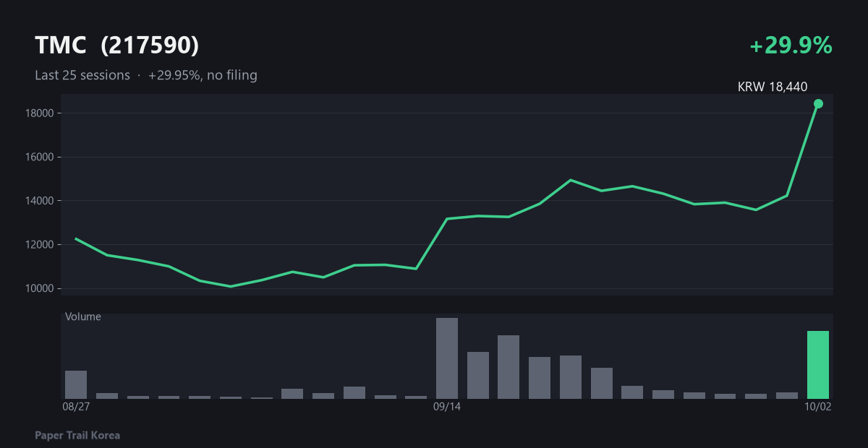Click the KRW 18,440 price label
Screen dimensions: 868x448
[x=773, y=87]
